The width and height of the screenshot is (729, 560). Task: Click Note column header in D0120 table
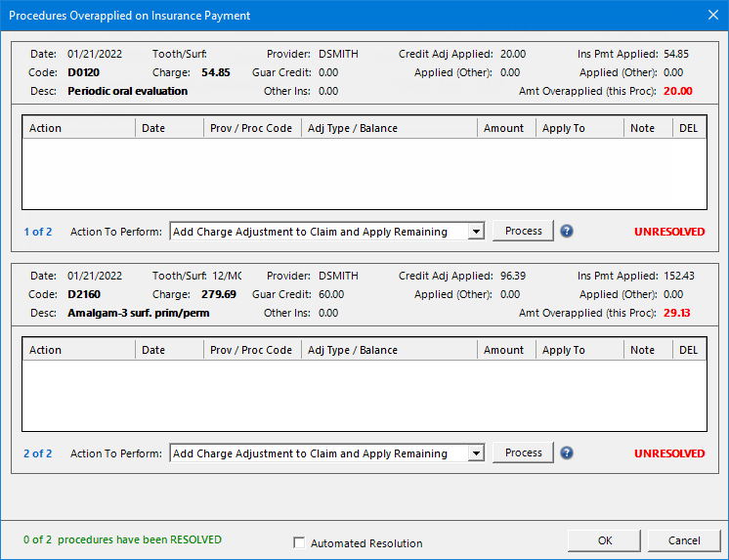pyautogui.click(x=647, y=128)
